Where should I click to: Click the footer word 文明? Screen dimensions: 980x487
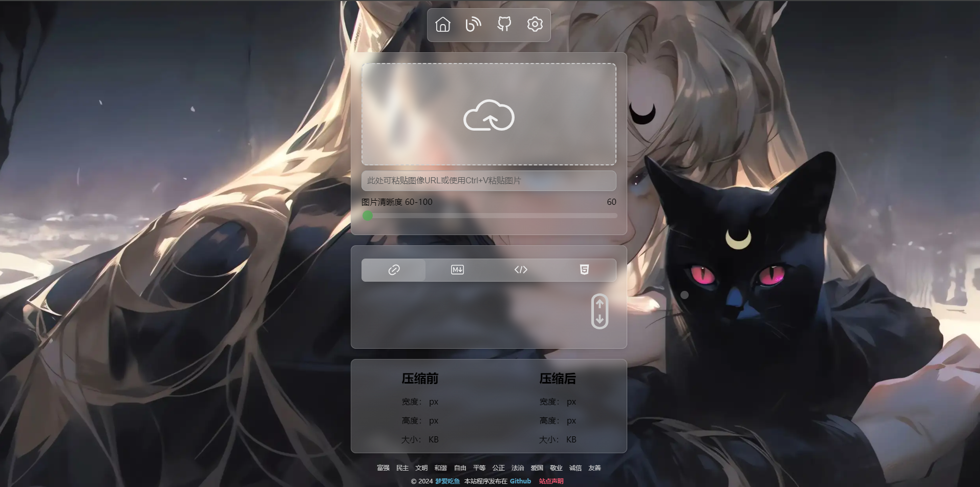[421, 468]
